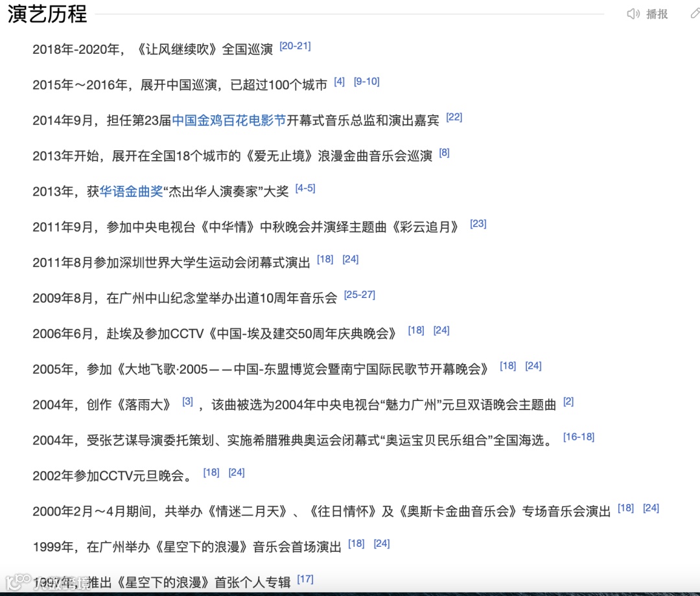Click text “奥运宝贝民乐组合”全国海选
Image resolution: width=700 pixels, height=596 pixels.
coord(461,441)
